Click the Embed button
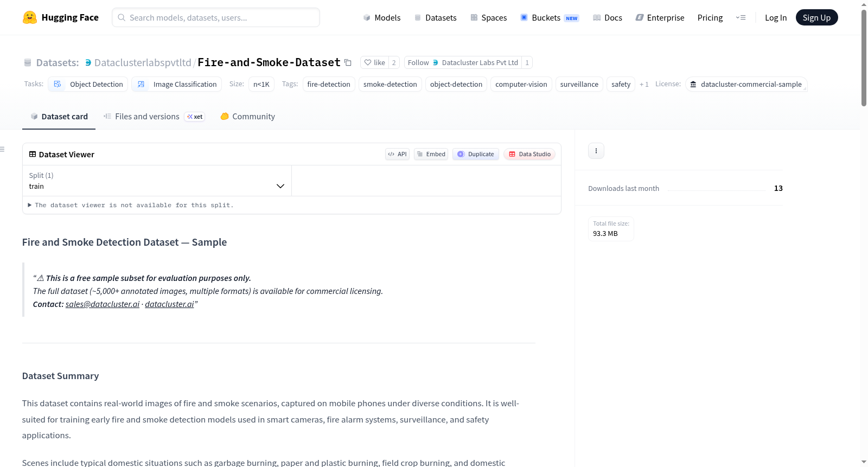Viewport: 868px width, 467px height. pos(431,154)
